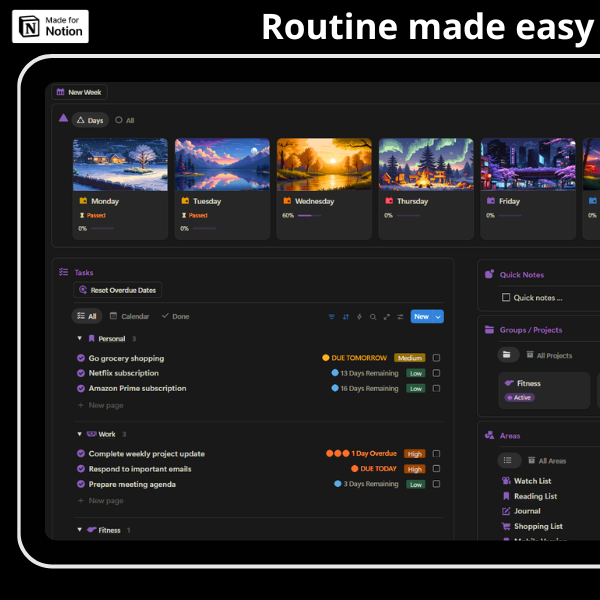The width and height of the screenshot is (600, 600).
Task: Open the Monday snowy cover image
Action: pyautogui.click(x=120, y=165)
